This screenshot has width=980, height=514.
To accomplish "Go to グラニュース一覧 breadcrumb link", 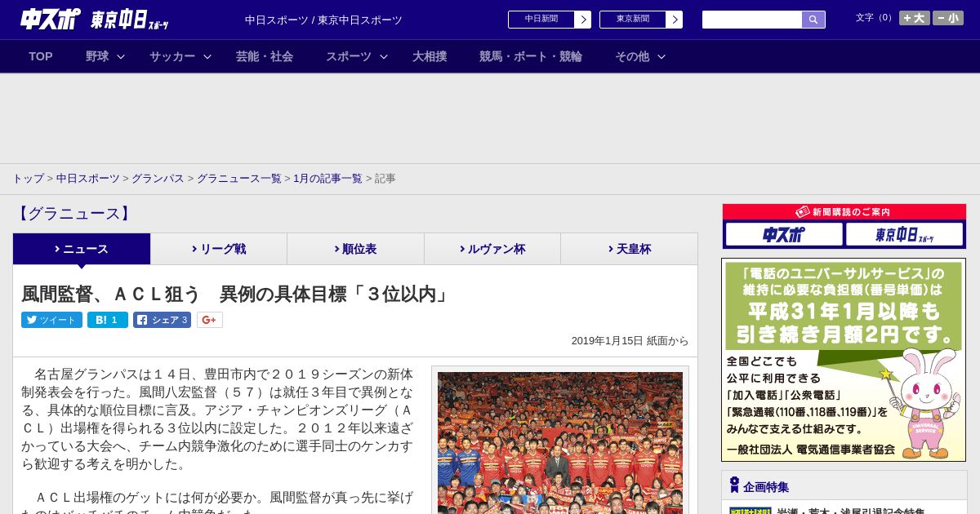I will click(x=238, y=178).
